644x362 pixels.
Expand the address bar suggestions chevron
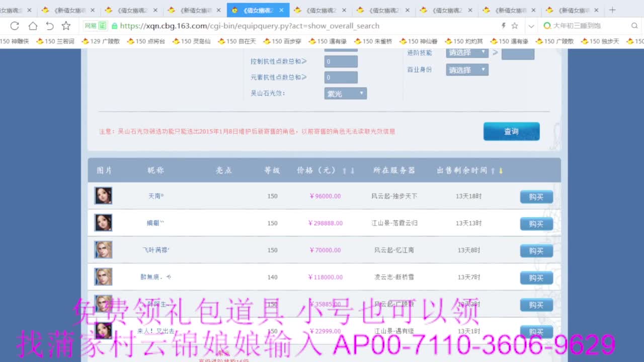(x=531, y=26)
